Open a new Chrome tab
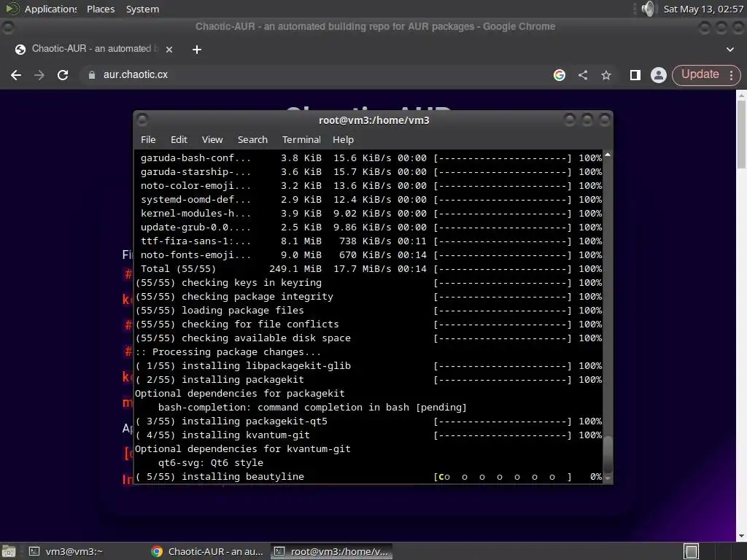 coord(197,49)
